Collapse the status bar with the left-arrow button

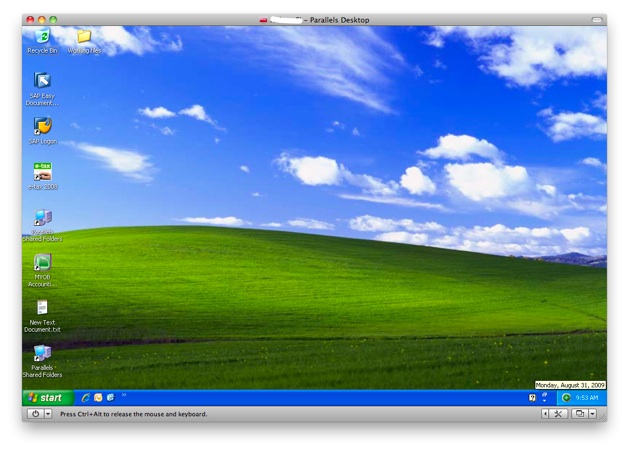point(545,414)
